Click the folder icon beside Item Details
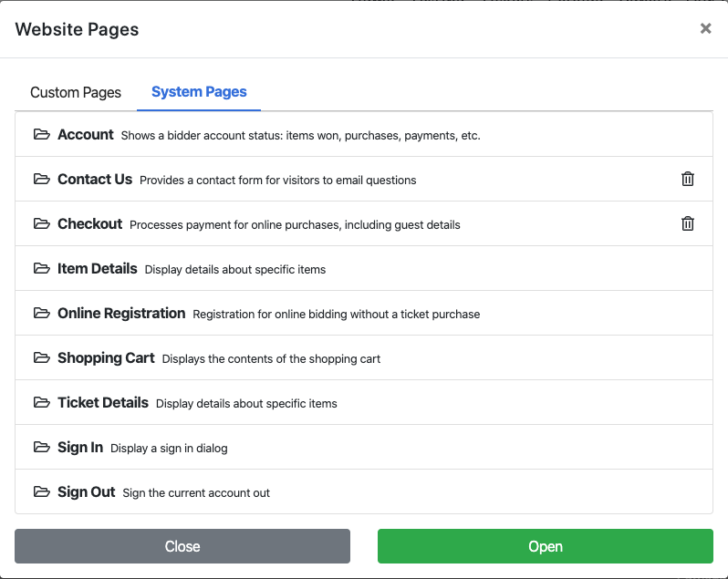Viewport: 728px width, 579px height. [41, 269]
